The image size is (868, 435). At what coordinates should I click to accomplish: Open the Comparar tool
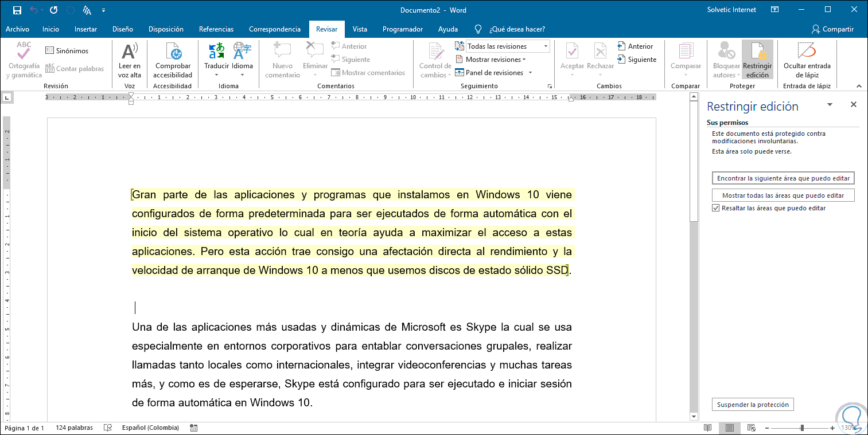(x=685, y=59)
